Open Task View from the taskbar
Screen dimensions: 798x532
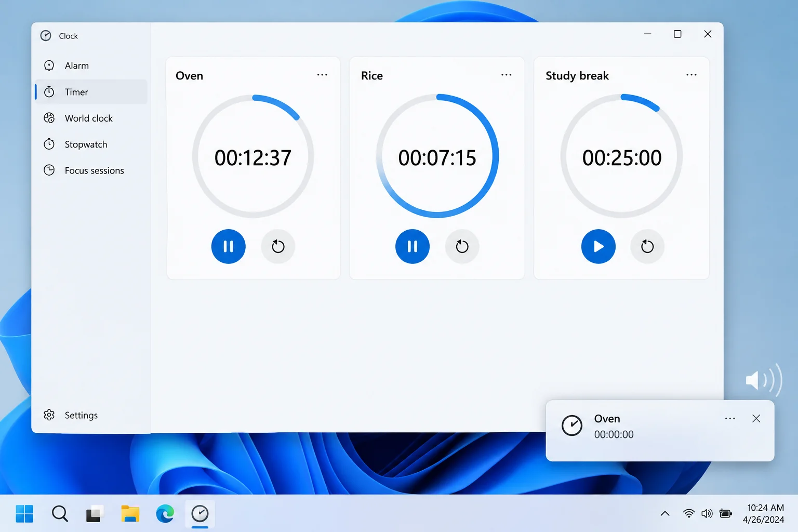pyautogui.click(x=95, y=514)
